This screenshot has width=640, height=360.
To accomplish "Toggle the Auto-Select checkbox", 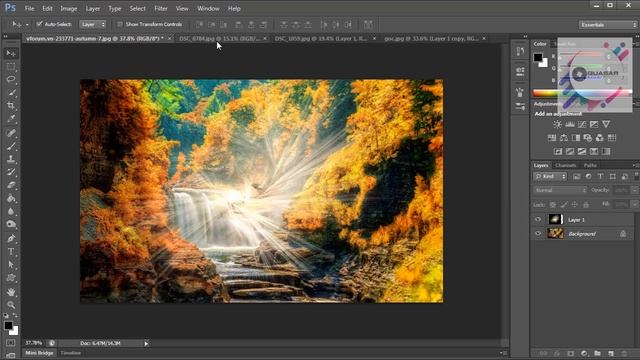I will (39, 24).
